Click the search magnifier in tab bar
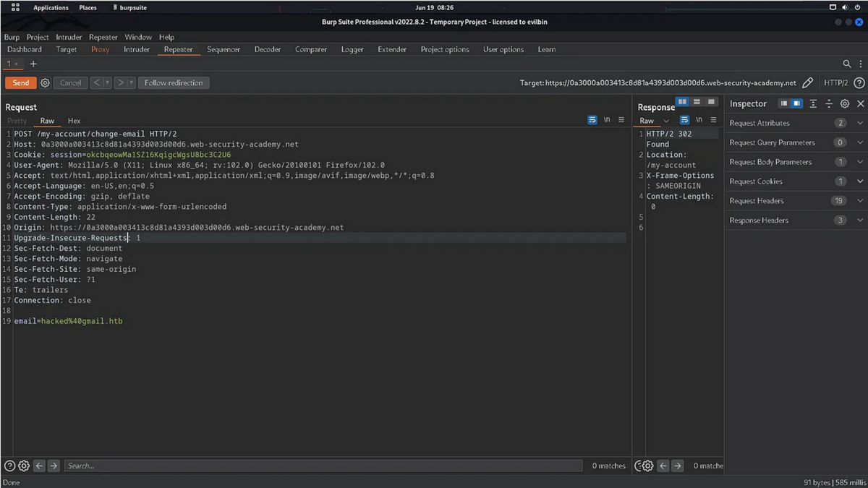868x488 pixels. click(x=847, y=64)
